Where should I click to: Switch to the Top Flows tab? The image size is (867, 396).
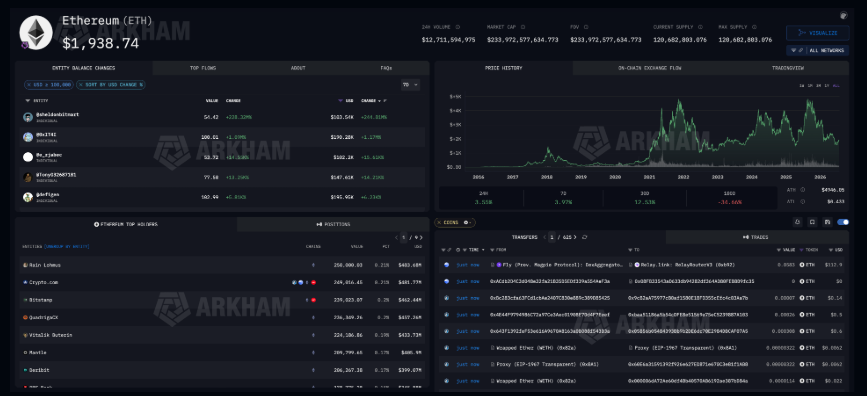[203, 68]
